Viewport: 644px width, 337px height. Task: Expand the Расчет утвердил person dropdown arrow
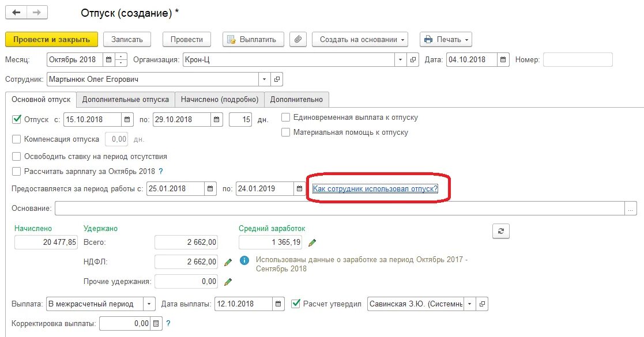pos(470,304)
